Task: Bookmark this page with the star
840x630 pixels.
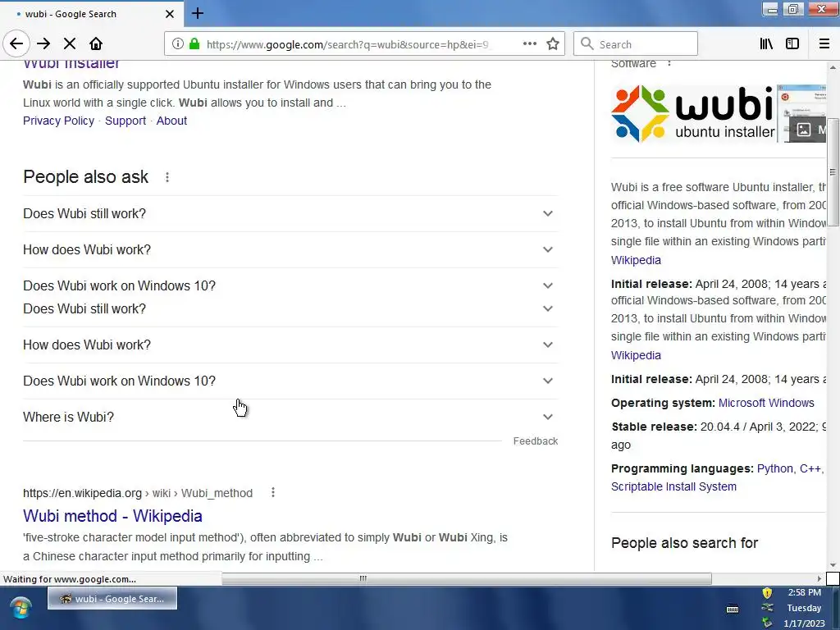Action: pos(553,44)
